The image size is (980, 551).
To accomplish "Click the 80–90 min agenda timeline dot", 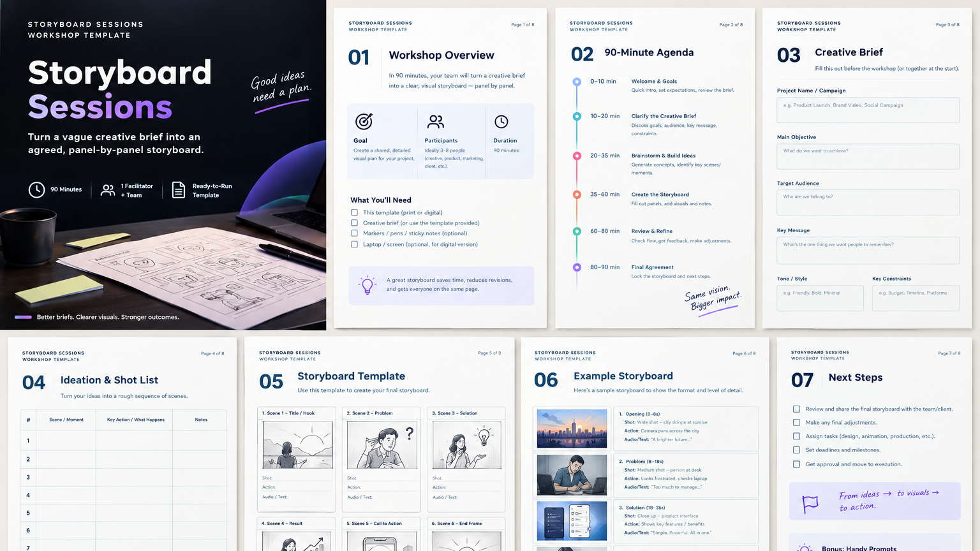I will 577,267.
